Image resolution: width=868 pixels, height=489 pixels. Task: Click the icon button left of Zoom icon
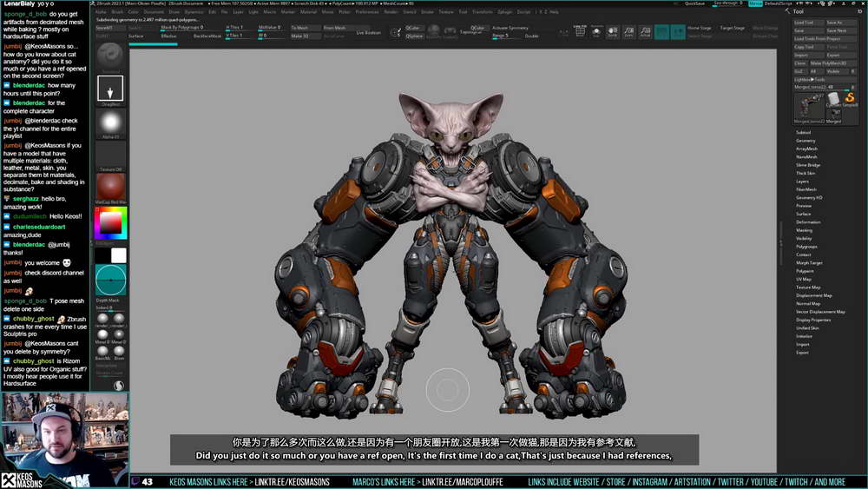[x=612, y=31]
